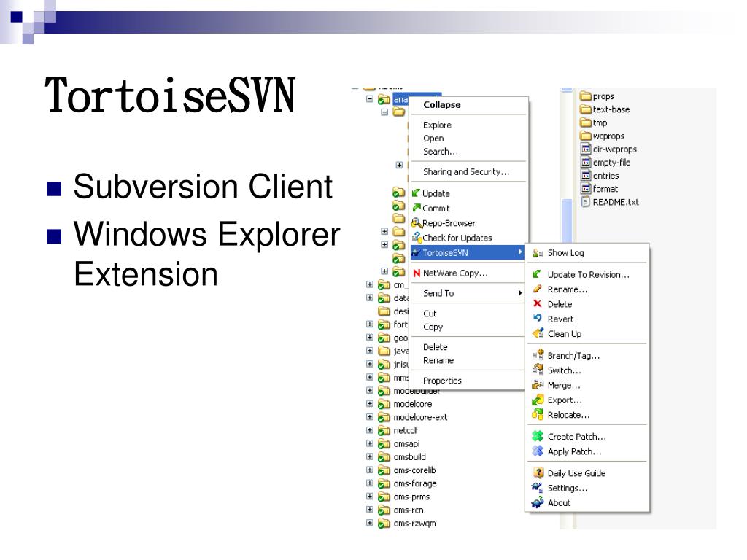Image resolution: width=747 pixels, height=560 pixels.
Task: Select Rename in the main context menu
Action: coord(467,360)
